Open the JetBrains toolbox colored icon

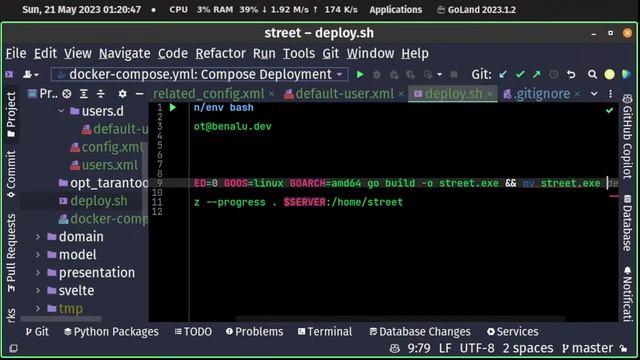pos(626,75)
